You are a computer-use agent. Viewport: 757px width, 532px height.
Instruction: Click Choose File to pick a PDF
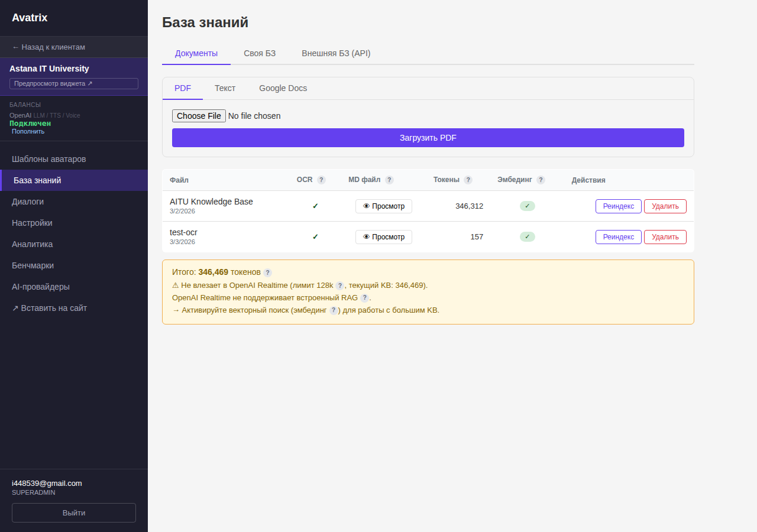(199, 116)
